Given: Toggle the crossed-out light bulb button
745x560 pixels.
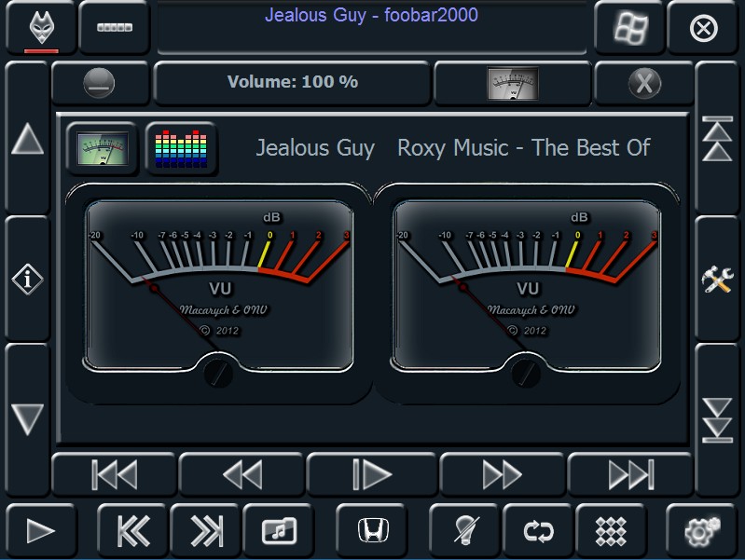Looking at the screenshot, I should 463,530.
